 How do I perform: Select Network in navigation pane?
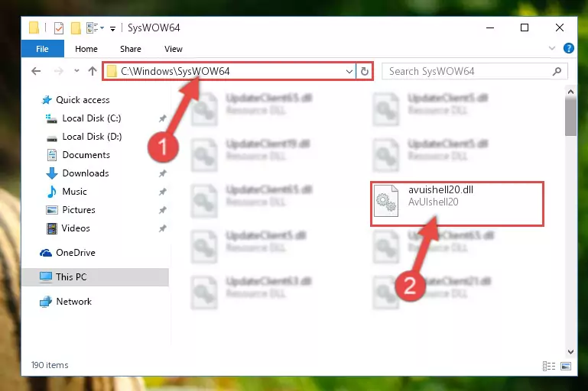click(73, 302)
